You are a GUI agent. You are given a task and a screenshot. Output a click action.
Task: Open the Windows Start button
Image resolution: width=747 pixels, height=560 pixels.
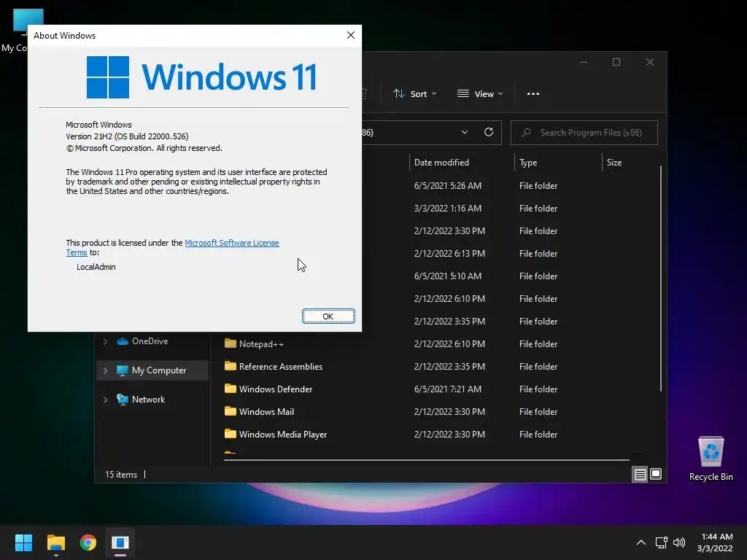[x=23, y=542]
